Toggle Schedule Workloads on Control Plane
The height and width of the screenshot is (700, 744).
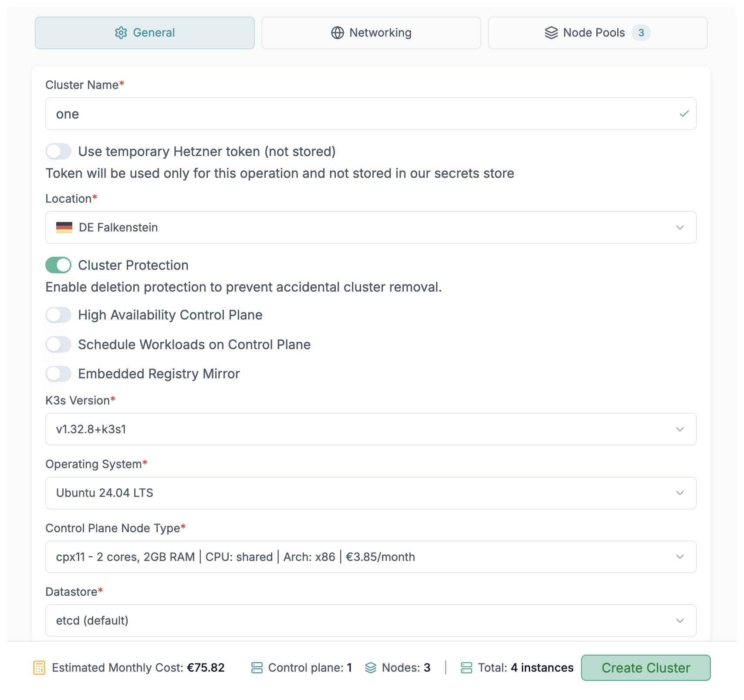point(58,344)
